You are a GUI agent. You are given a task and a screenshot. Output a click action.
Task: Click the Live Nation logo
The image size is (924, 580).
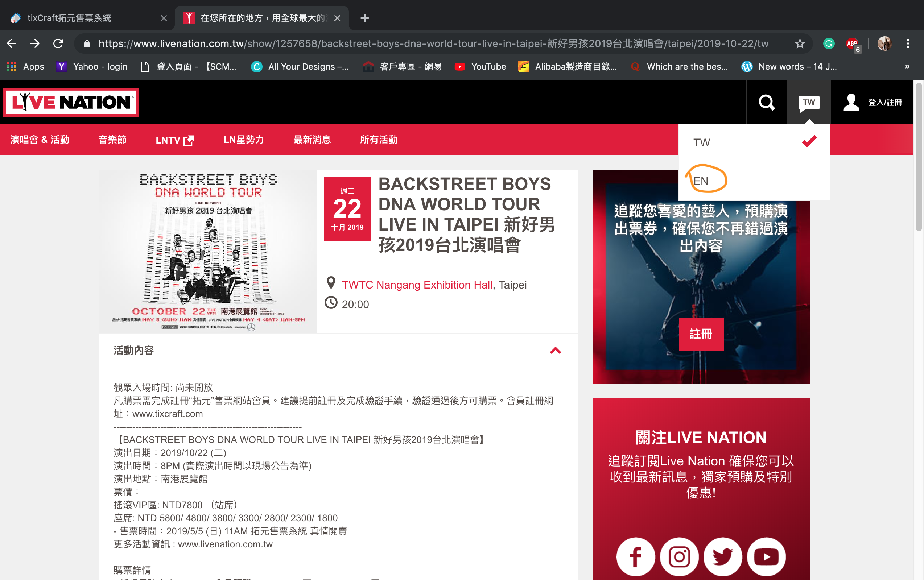tap(71, 102)
